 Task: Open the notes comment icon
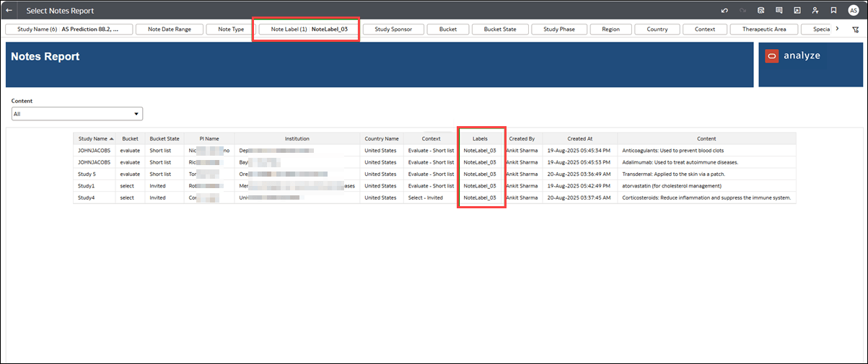(779, 11)
